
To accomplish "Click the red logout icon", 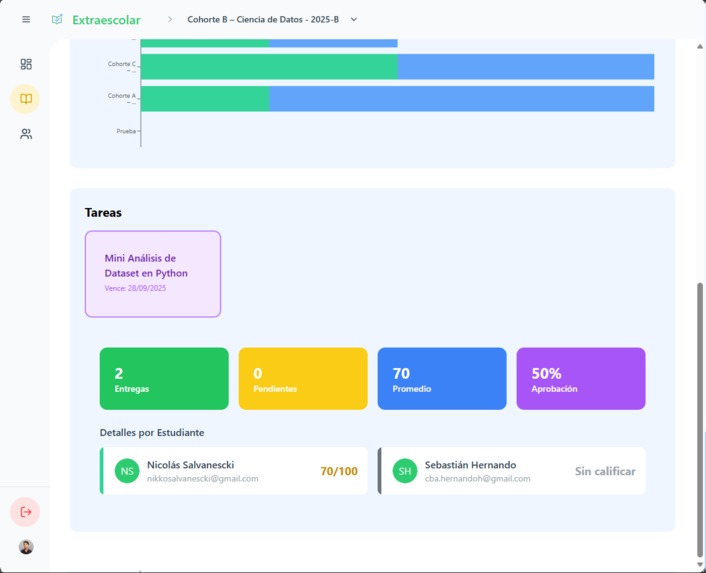I will (x=25, y=512).
